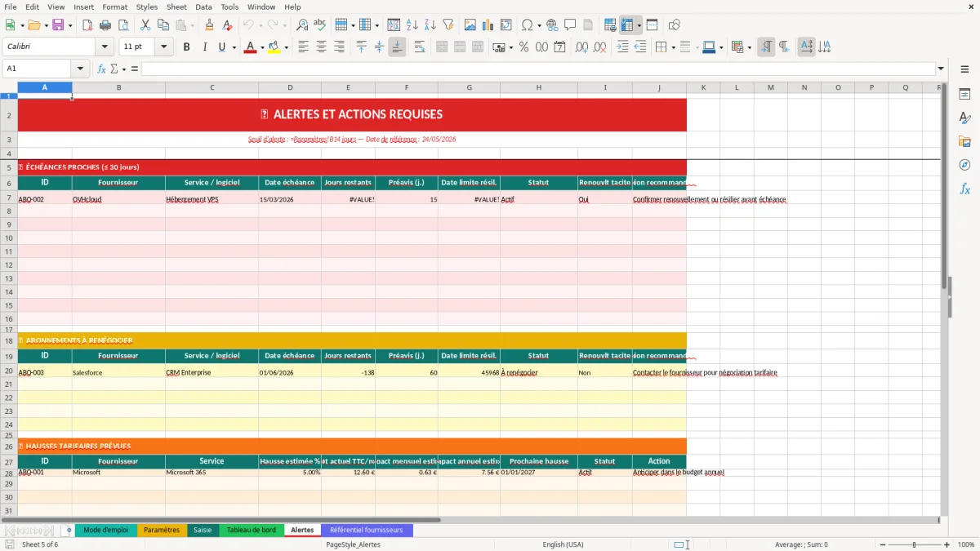
Task: Format as Percent icon
Action: click(523, 47)
